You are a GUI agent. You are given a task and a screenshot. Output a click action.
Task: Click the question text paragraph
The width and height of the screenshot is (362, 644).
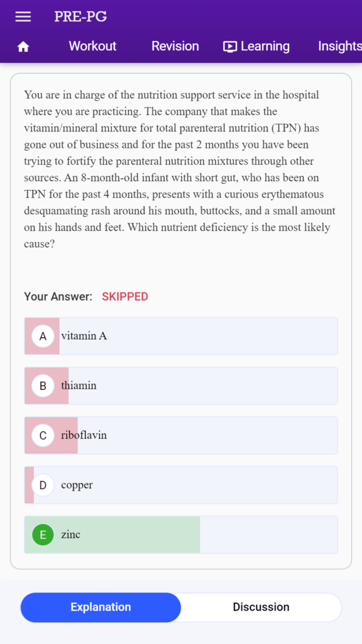180,169
